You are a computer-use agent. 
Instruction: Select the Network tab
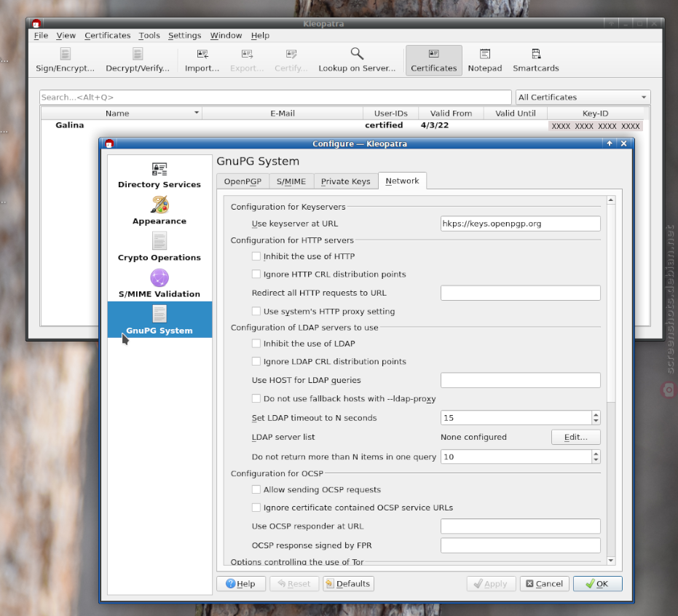[402, 181]
